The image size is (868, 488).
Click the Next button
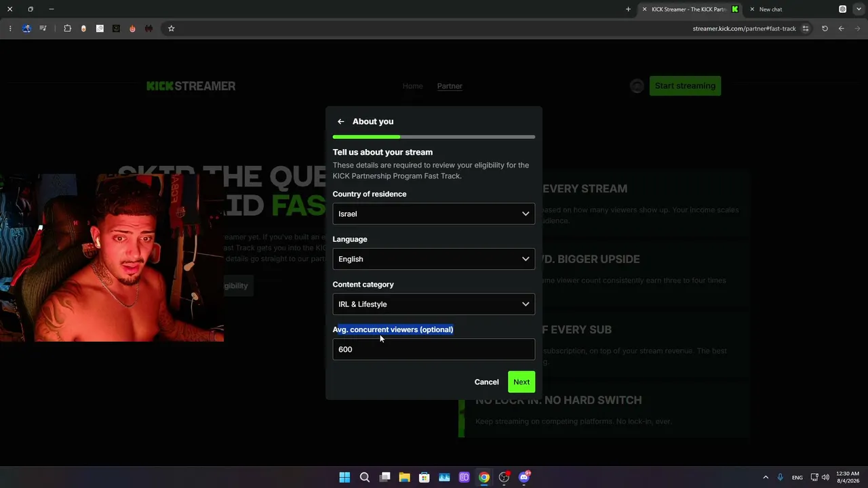click(521, 382)
